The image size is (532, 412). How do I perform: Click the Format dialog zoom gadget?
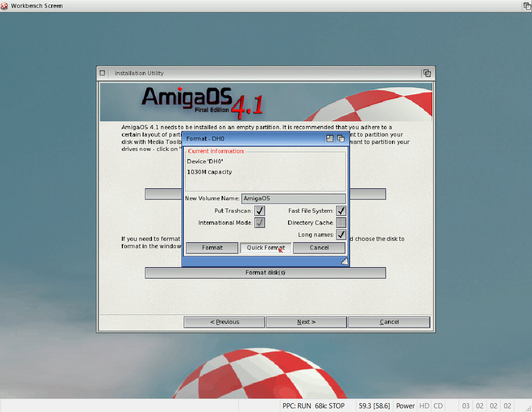[330, 138]
